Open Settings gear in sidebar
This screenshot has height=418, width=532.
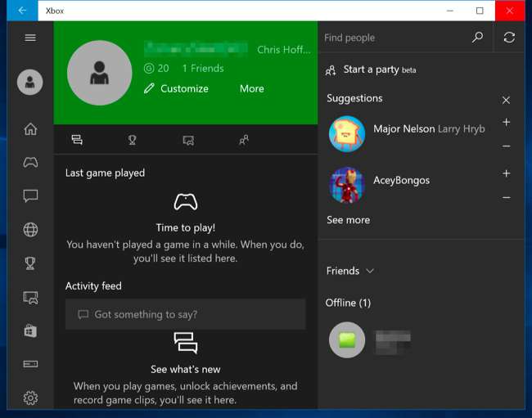coord(30,398)
